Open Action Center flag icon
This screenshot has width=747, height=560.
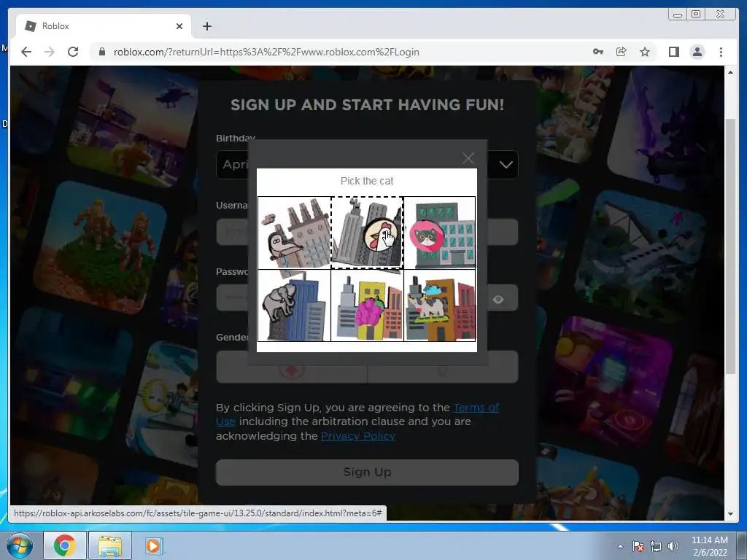[x=638, y=546]
